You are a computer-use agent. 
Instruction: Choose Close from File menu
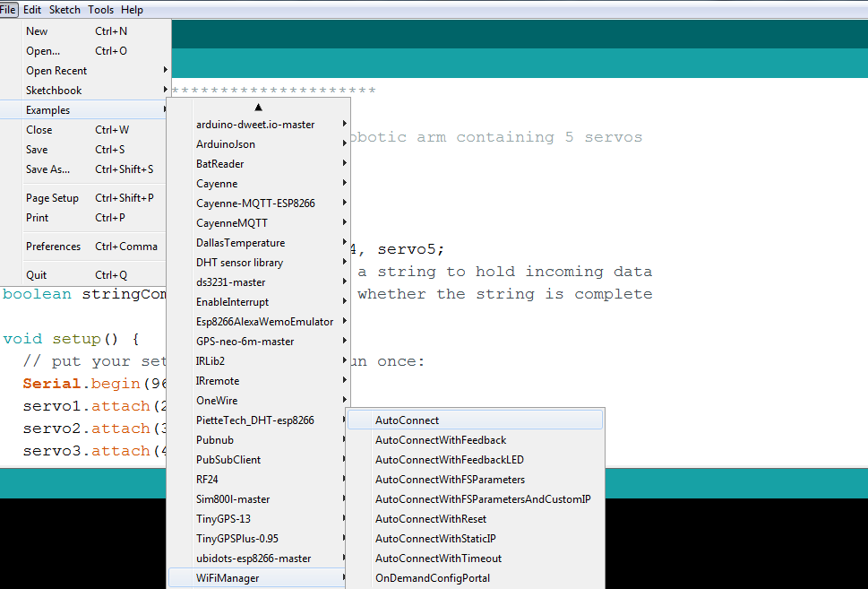[x=84, y=130]
